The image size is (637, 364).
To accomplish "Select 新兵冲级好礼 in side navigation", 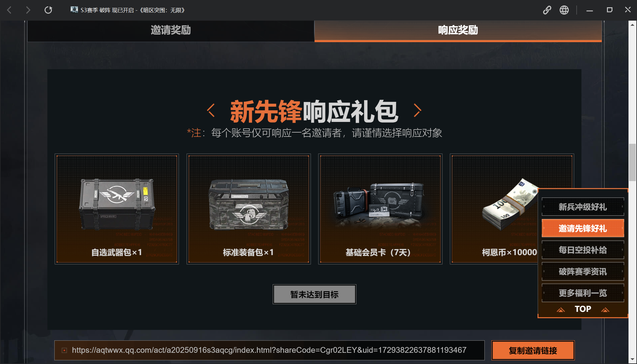I will tap(583, 207).
